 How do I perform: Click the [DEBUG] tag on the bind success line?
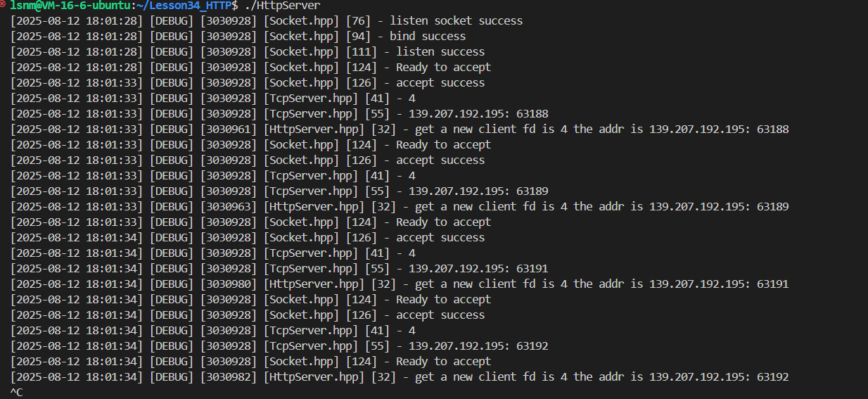(171, 37)
